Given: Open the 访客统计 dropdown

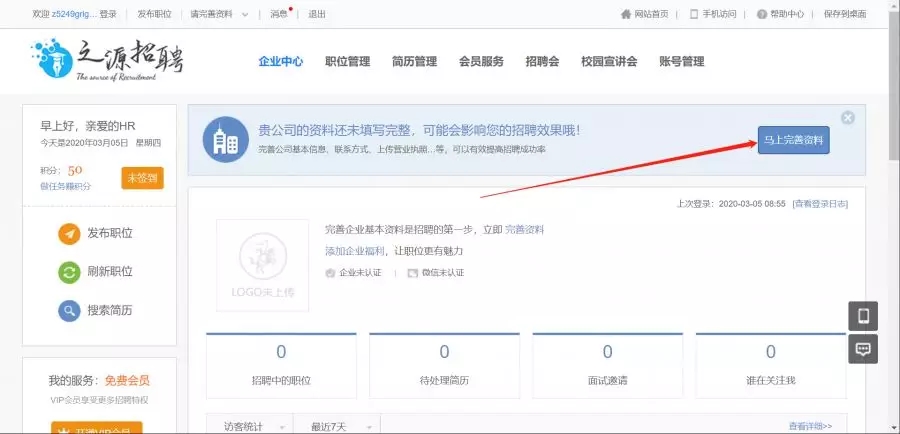Looking at the screenshot, I should click(x=249, y=426).
